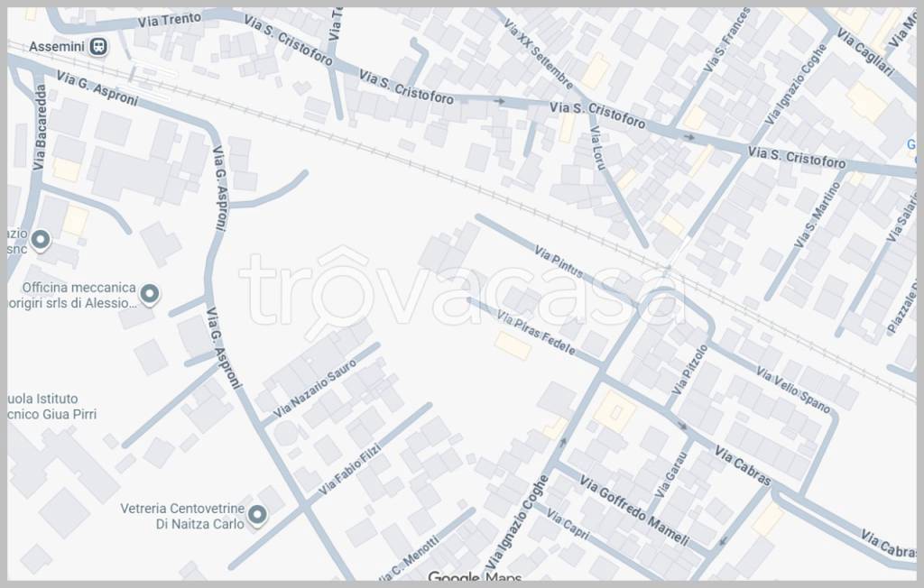The height and width of the screenshot is (588, 924).
Task: Click the Via Velio Spano street label
Action: coord(793,390)
